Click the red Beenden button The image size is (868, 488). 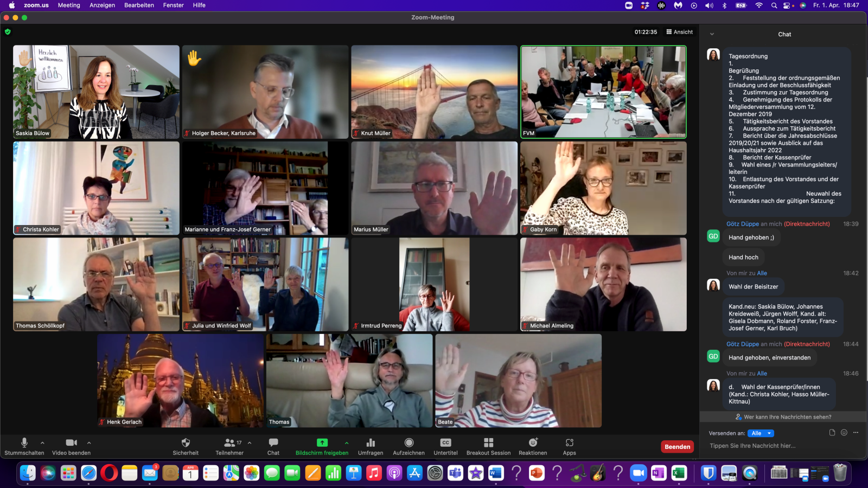(678, 447)
